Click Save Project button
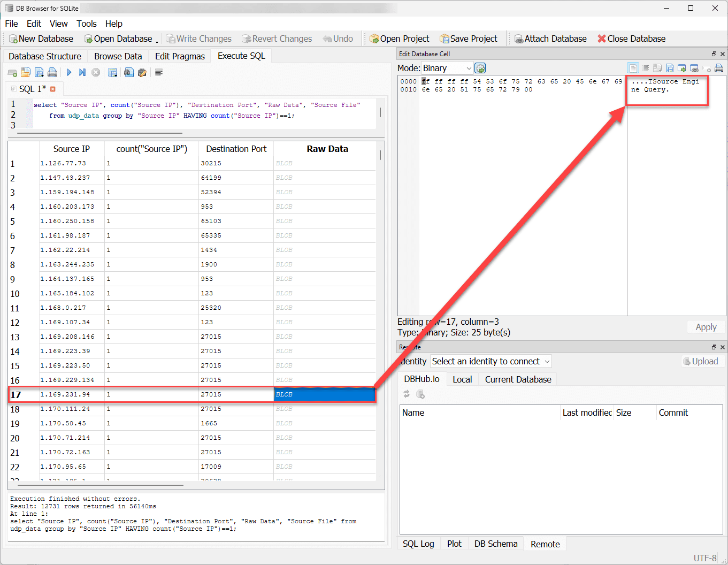Screen dimensions: 728x565 coord(469,39)
